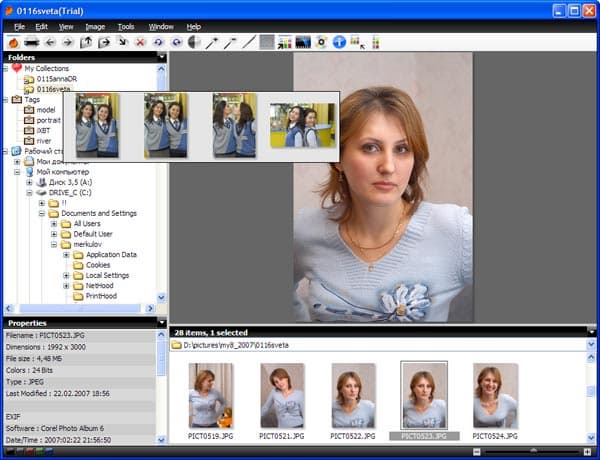Viewport: 600px width, 460px height.
Task: Open the folder path dropdown
Action: 591,345
